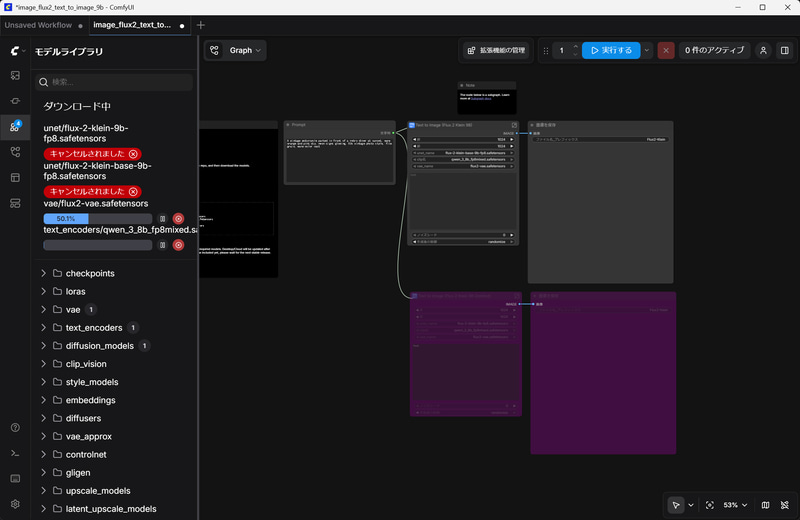Select the image_flux2_text_to... tab
This screenshot has height=520, width=800.
[x=140, y=25]
